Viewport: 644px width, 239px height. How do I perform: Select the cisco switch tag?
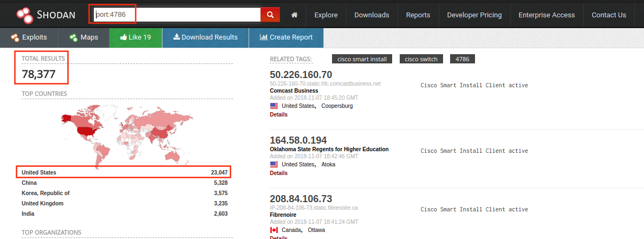[x=422, y=59]
